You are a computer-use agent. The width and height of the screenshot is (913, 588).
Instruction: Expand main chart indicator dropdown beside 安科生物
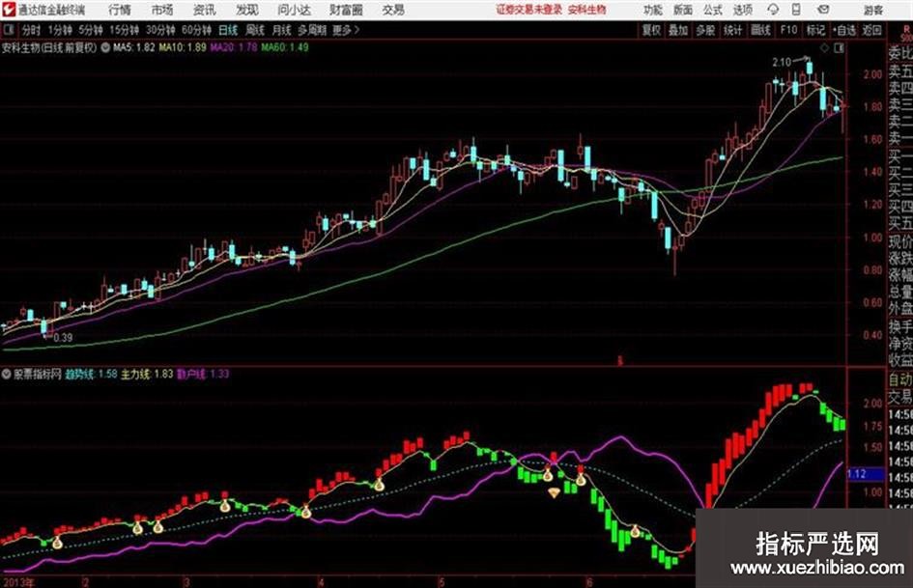105,47
